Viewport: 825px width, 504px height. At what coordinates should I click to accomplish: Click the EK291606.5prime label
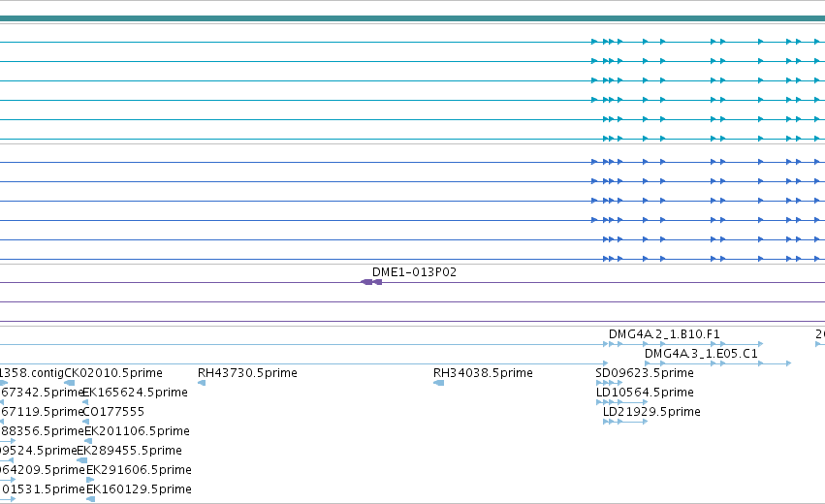click(x=139, y=470)
